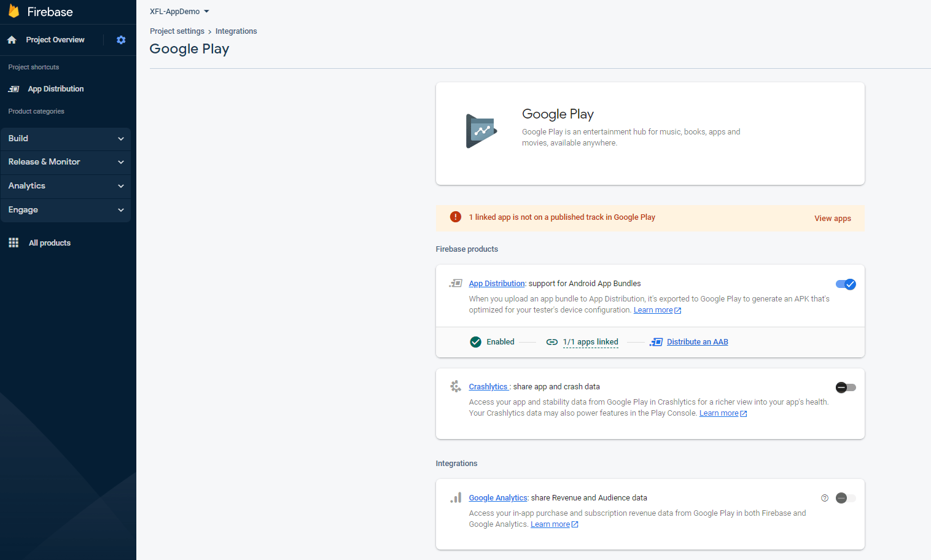This screenshot has height=560, width=931.
Task: Click the View apps button
Action: (832, 218)
